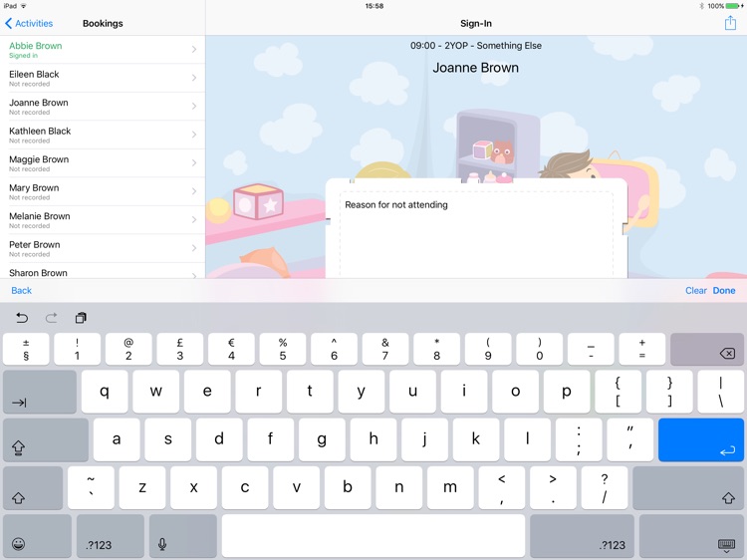Tap the Caps Lock key
Image resolution: width=747 pixels, height=560 pixels.
[46, 439]
